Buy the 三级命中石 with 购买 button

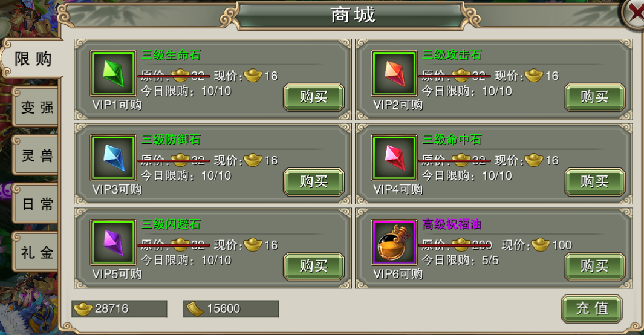click(594, 182)
